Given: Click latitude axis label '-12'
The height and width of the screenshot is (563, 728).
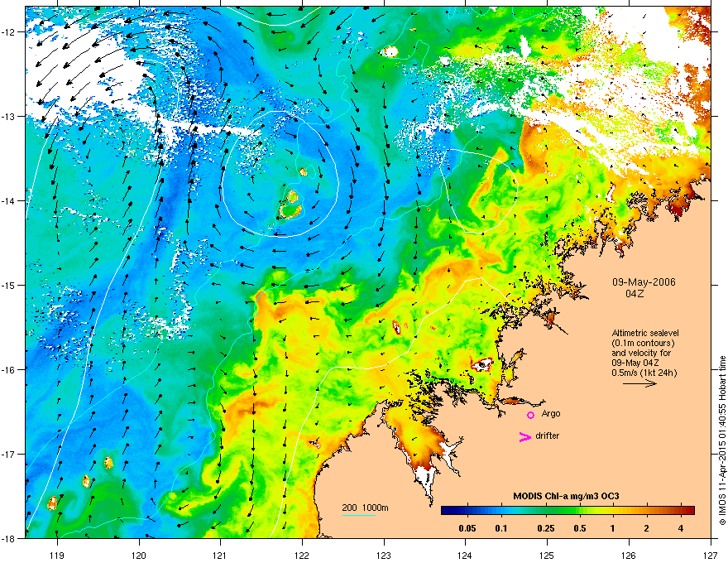Looking at the screenshot, I should click(x=8, y=32).
